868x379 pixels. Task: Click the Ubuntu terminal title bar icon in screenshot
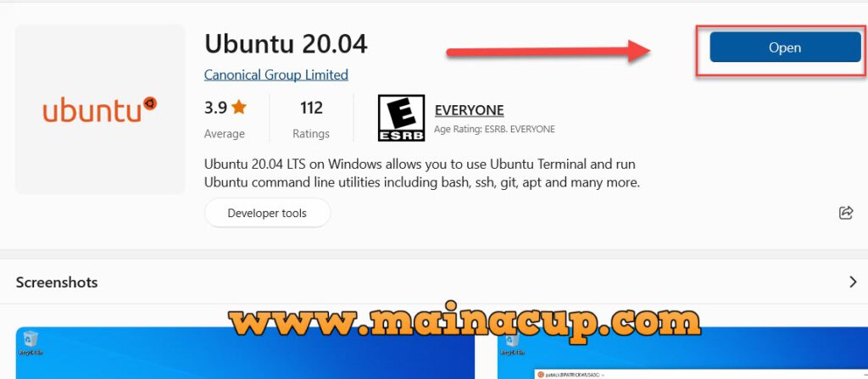[x=542, y=375]
